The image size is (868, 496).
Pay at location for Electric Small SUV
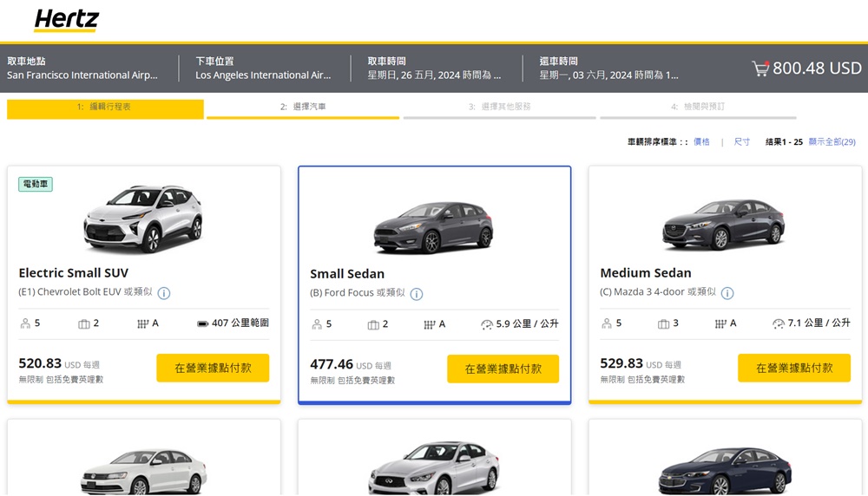[214, 369]
